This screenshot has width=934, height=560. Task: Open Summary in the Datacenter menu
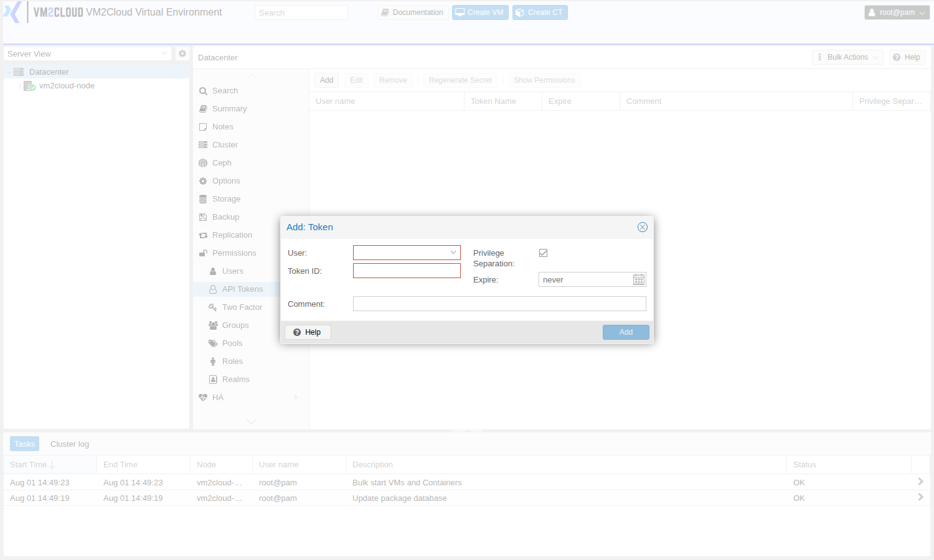[x=229, y=109]
